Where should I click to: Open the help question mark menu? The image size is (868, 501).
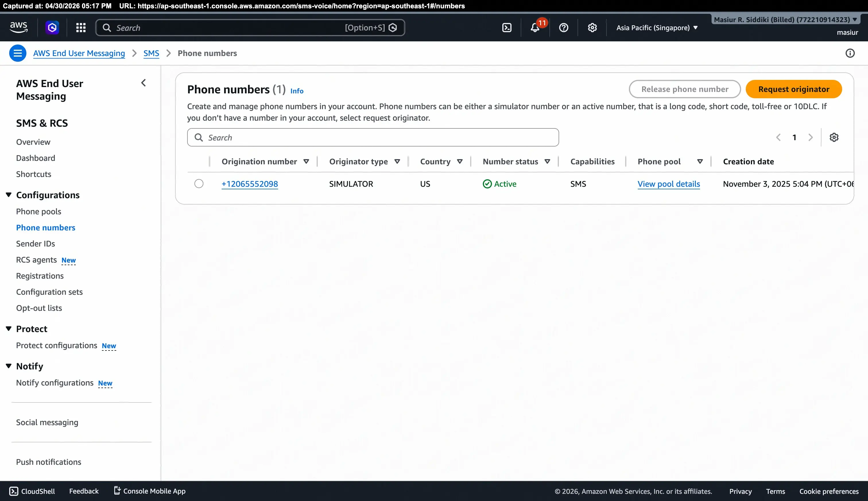click(x=563, y=28)
